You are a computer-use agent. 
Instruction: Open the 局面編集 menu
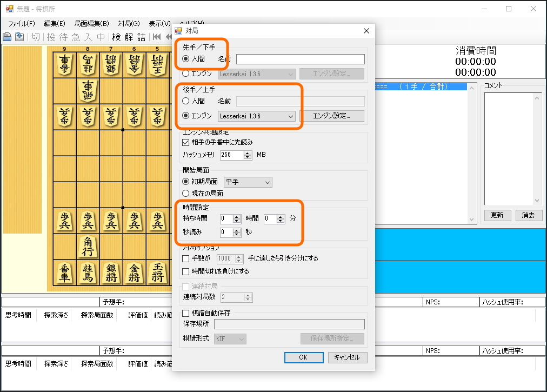click(x=91, y=23)
